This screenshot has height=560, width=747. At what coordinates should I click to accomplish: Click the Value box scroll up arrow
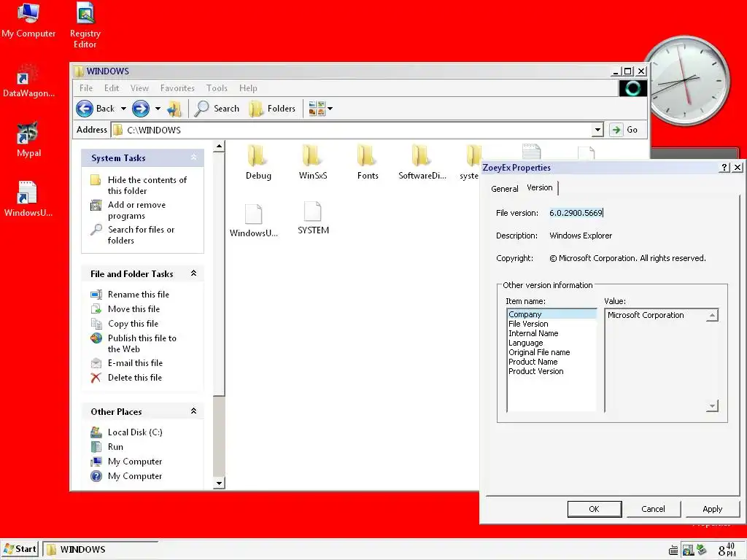click(712, 315)
